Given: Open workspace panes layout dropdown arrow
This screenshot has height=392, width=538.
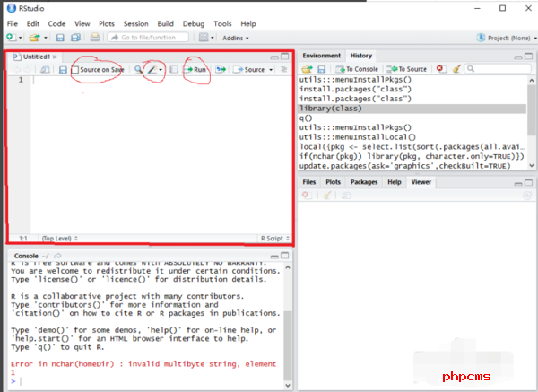Looking at the screenshot, I should coord(212,38).
